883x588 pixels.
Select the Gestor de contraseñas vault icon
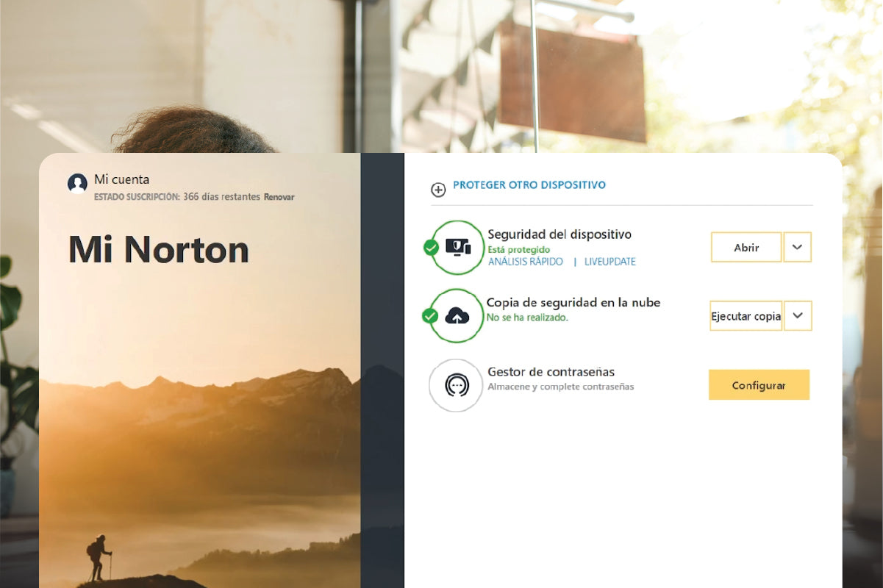(457, 384)
